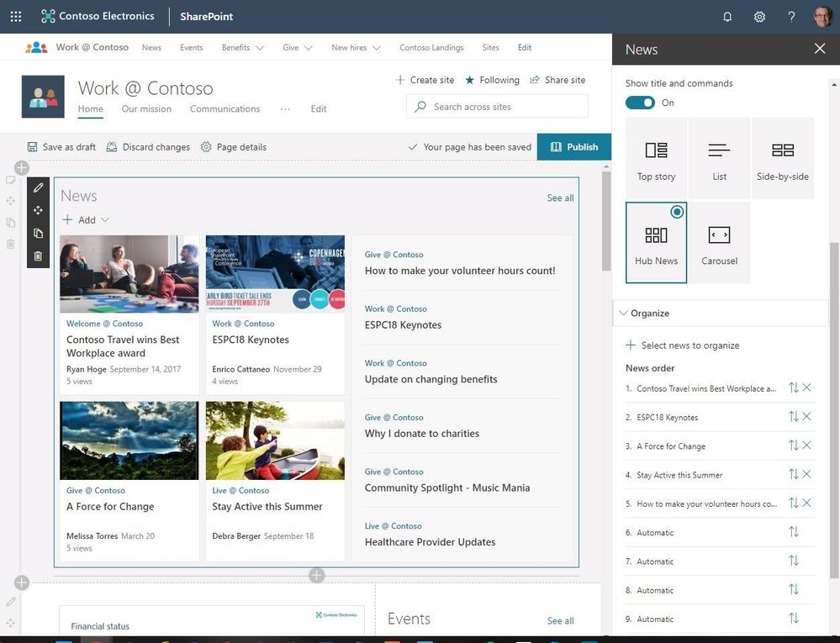
Task: Publish the page
Action: 574,147
